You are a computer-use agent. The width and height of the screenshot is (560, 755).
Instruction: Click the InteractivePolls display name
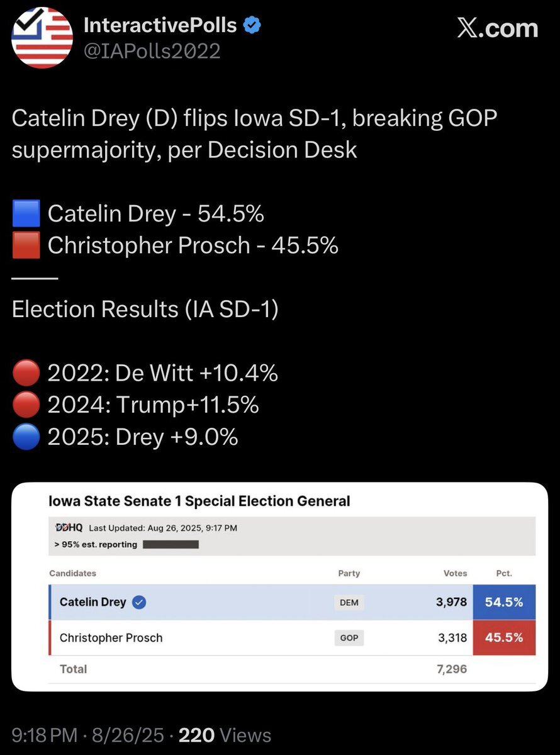pyautogui.click(x=160, y=25)
